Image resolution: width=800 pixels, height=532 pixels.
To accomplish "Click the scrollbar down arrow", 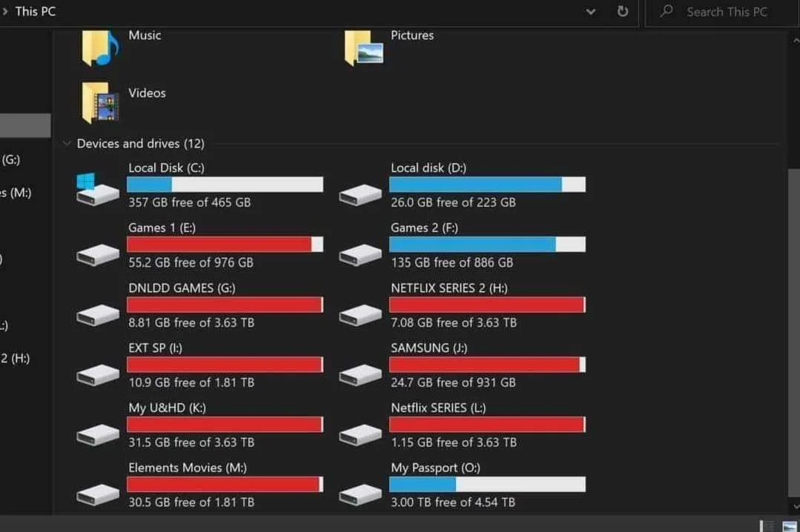I will [796, 506].
